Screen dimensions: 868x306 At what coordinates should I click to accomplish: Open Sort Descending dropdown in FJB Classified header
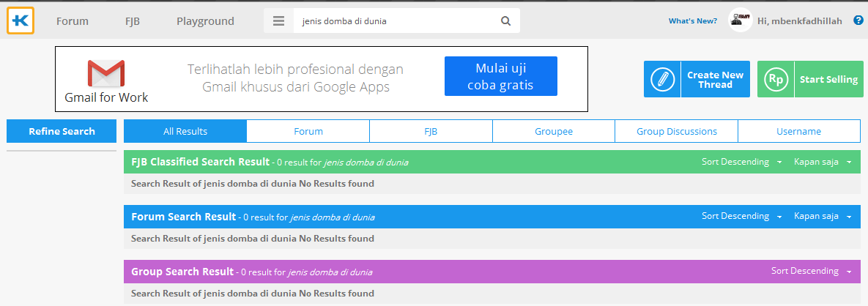point(742,162)
